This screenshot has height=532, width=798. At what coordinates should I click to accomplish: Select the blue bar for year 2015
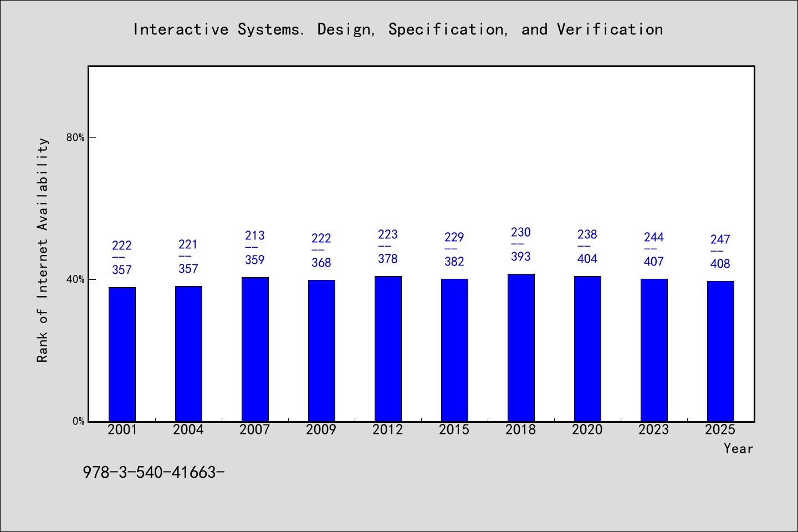coord(454,350)
